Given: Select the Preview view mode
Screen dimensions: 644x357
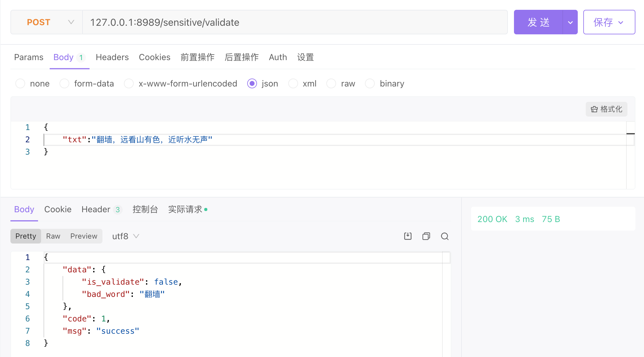Looking at the screenshot, I should point(84,236).
